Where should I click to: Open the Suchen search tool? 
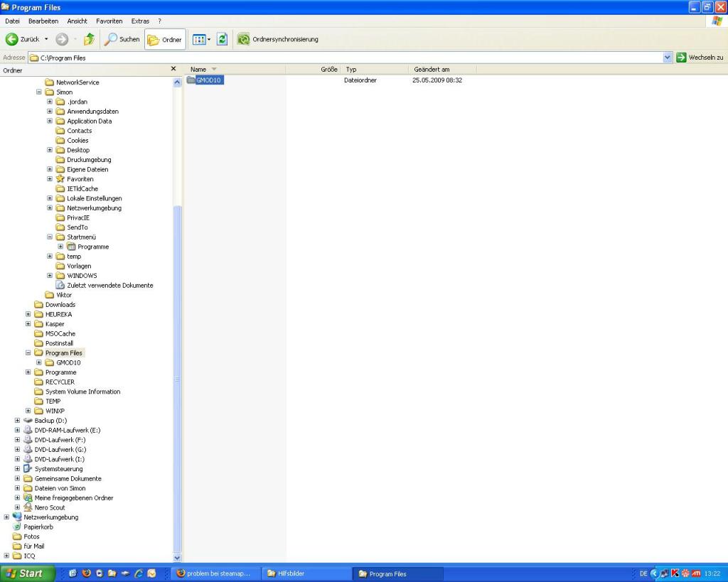(122, 40)
